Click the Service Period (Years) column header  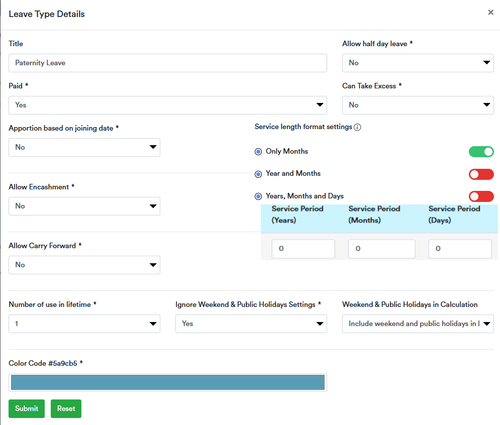click(x=297, y=214)
